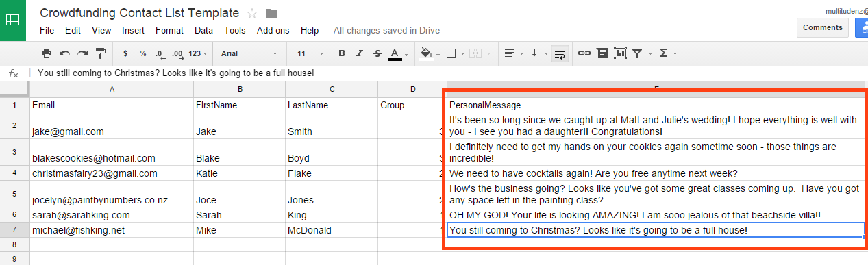Image resolution: width=868 pixels, height=265 pixels.
Task: Open the Arial font dropdown
Action: tap(249, 53)
